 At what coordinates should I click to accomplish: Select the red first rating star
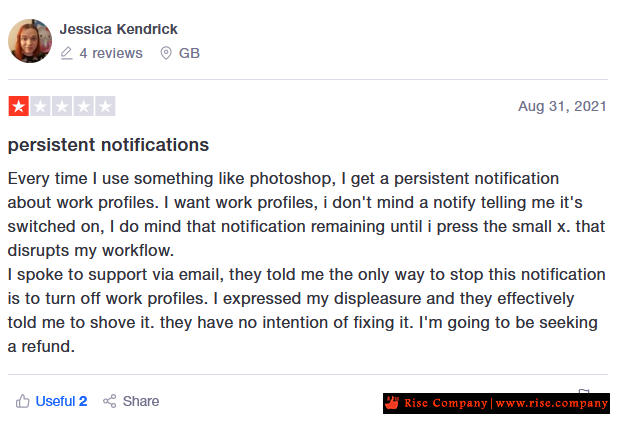point(19,106)
